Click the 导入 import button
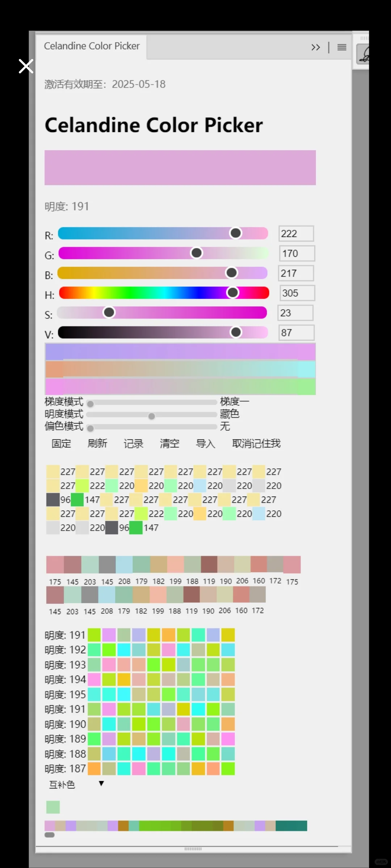The height and width of the screenshot is (868, 391). [x=206, y=443]
